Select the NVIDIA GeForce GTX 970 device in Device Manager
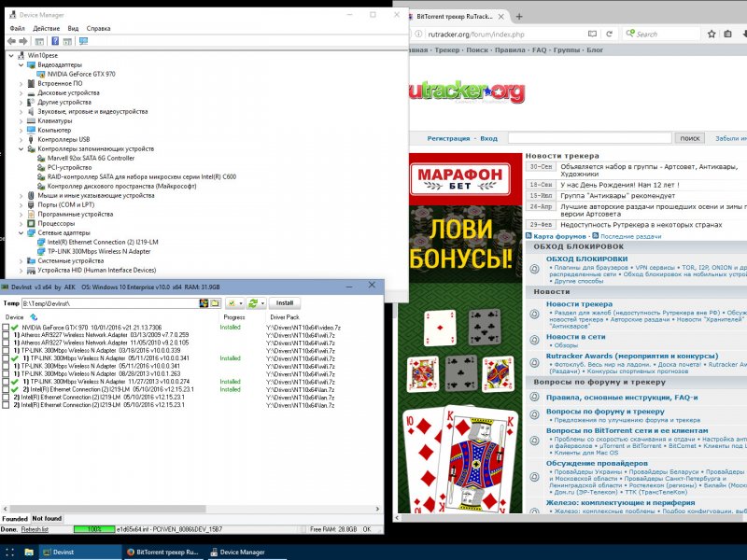 pyautogui.click(x=81, y=74)
